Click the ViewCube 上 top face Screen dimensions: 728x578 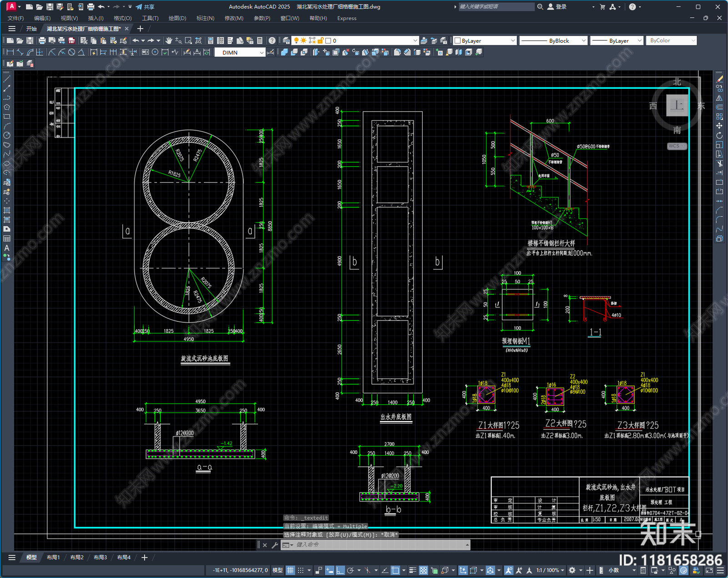click(677, 106)
